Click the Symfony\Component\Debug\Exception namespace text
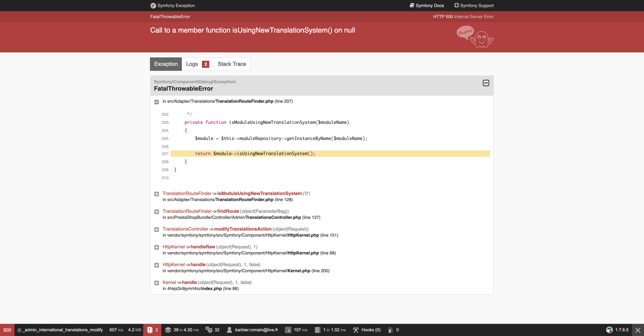 195,82
